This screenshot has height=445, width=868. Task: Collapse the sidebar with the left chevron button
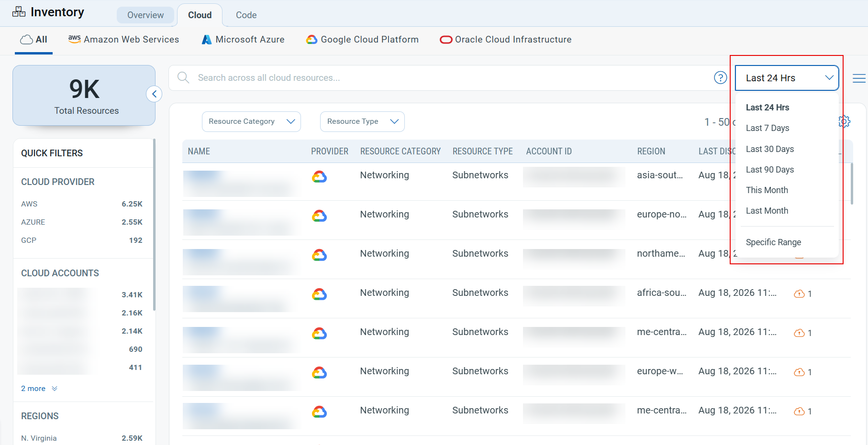pos(154,94)
